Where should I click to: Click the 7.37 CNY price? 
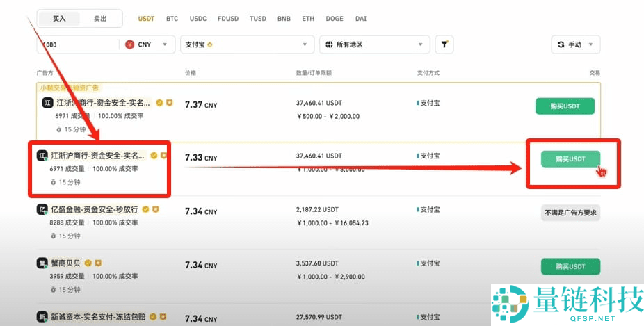201,105
